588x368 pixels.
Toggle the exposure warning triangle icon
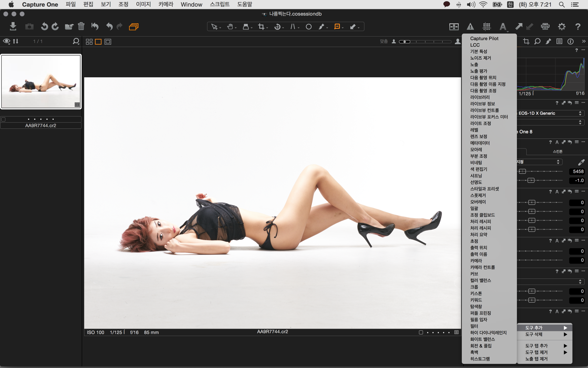pos(470,27)
